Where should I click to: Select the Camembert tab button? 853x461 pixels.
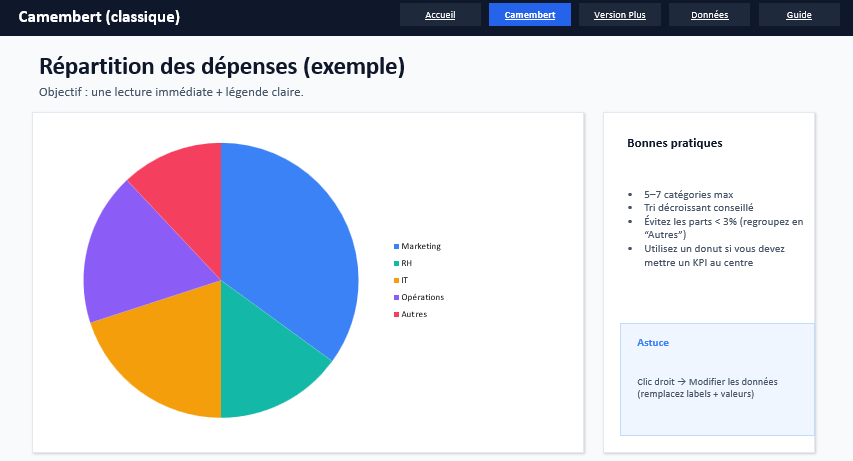pyautogui.click(x=530, y=15)
